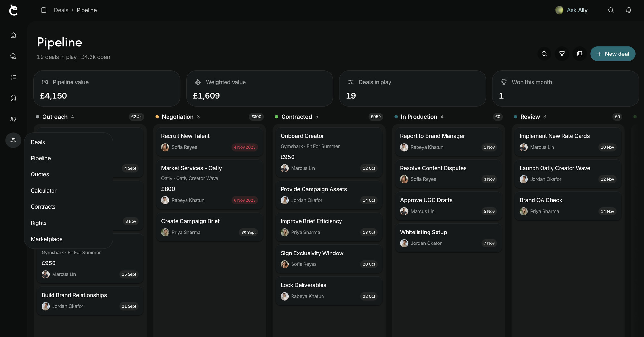This screenshot has height=337, width=644.
Task: Click the Ask Ally assistant button
Action: pyautogui.click(x=572, y=10)
